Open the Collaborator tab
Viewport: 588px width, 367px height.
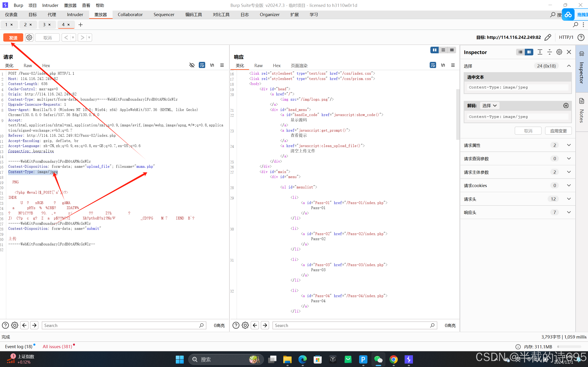pyautogui.click(x=130, y=14)
